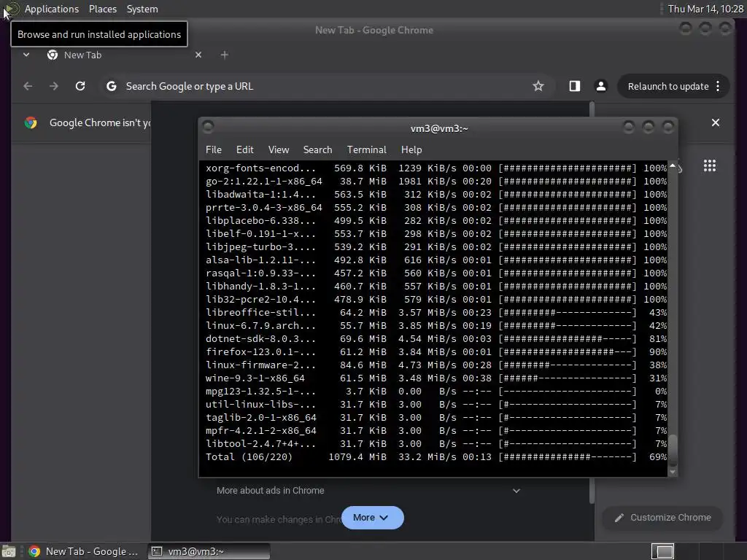Screen dimensions: 747x560
Task: Click the Chrome logo in infobar
Action: click(x=31, y=122)
